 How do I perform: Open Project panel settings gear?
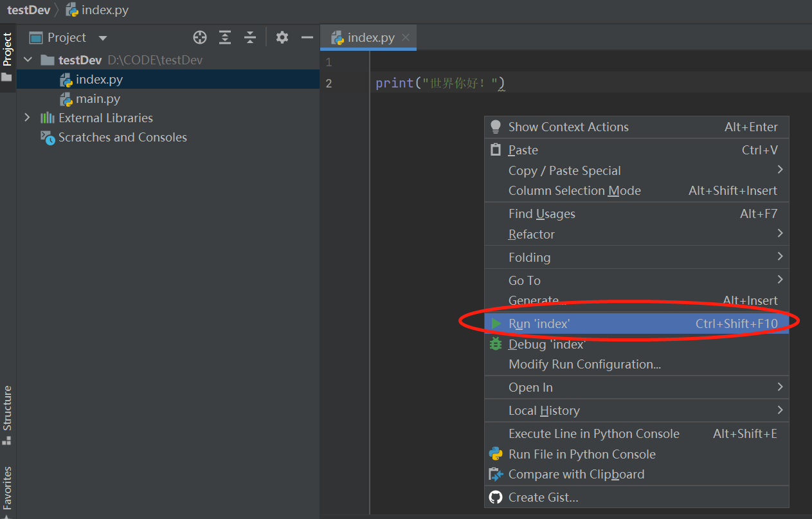[282, 37]
